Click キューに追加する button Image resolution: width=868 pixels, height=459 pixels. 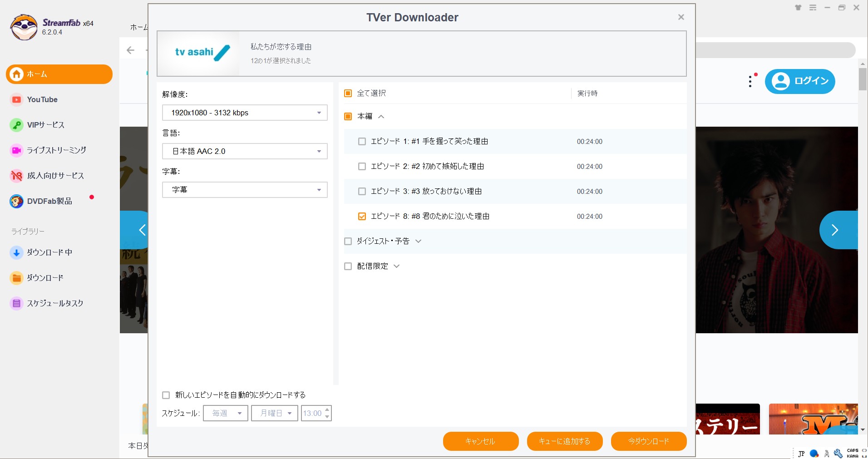pos(565,441)
